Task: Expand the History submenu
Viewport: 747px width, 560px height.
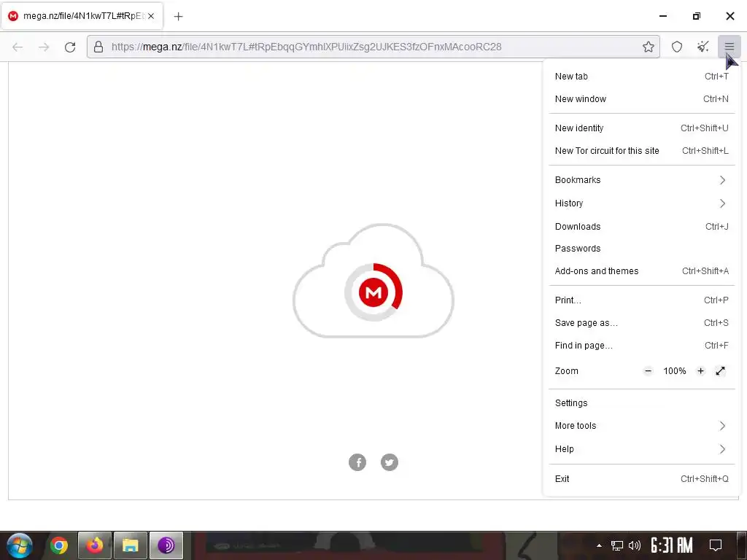Action: [x=642, y=203]
